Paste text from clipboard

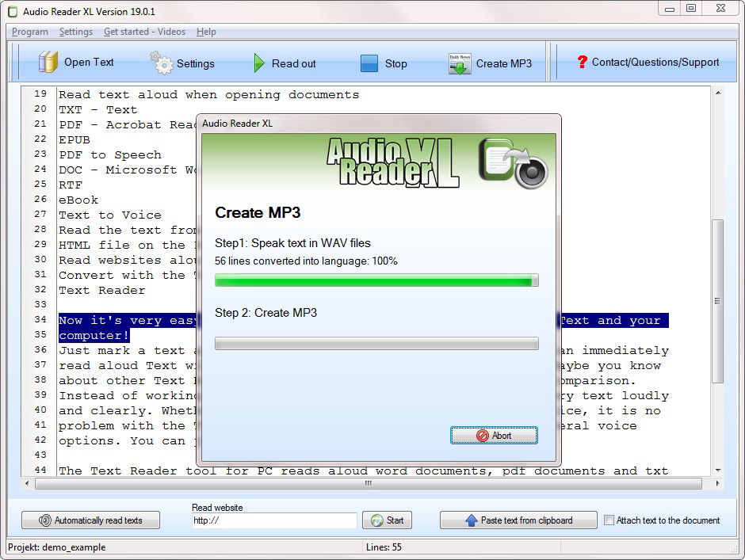(518, 520)
